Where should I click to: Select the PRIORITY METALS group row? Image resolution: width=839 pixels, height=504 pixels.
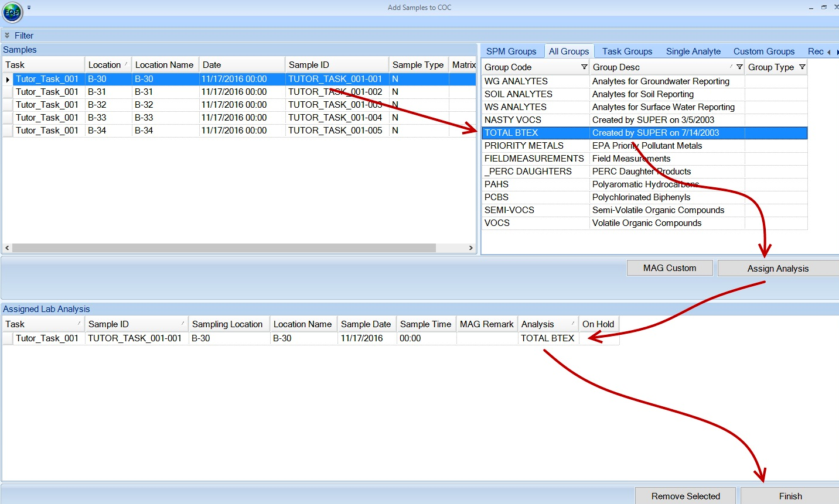[x=524, y=146]
